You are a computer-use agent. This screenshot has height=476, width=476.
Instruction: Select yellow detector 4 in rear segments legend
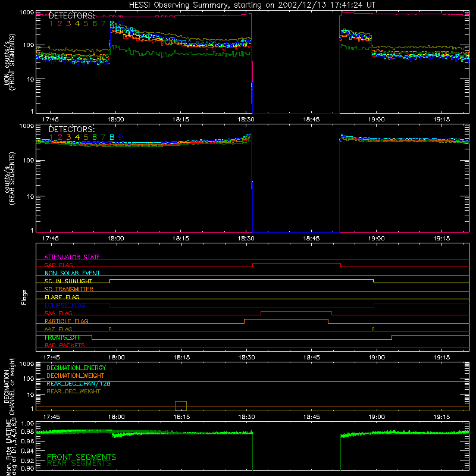pyautogui.click(x=77, y=137)
